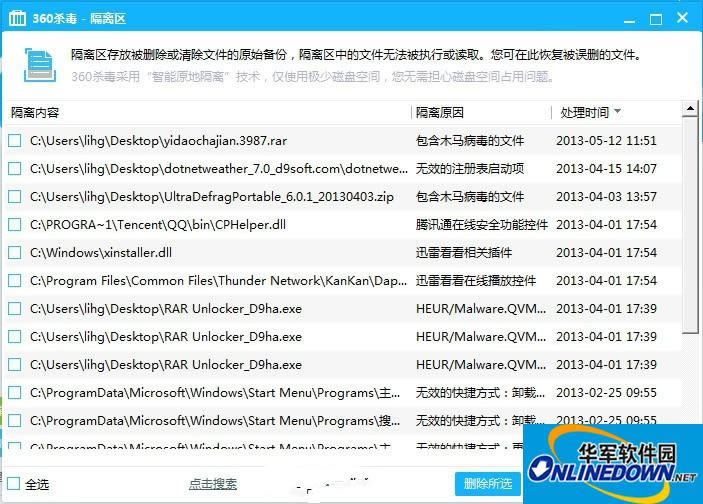Click the date 2013-04-15 14:07
Screen dimensions: 703x504
[x=606, y=169]
